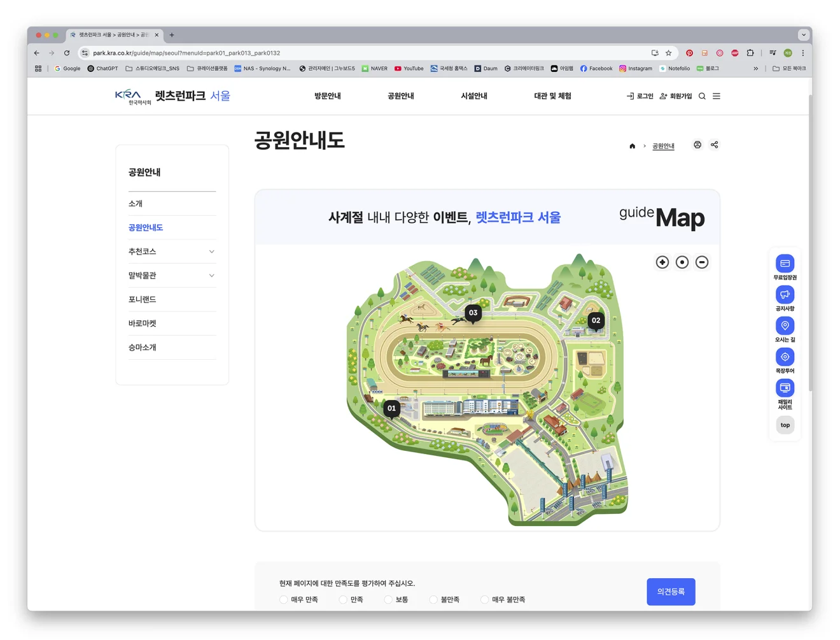Open the 모든 북마크 folder
840x640 pixels.
789,68
